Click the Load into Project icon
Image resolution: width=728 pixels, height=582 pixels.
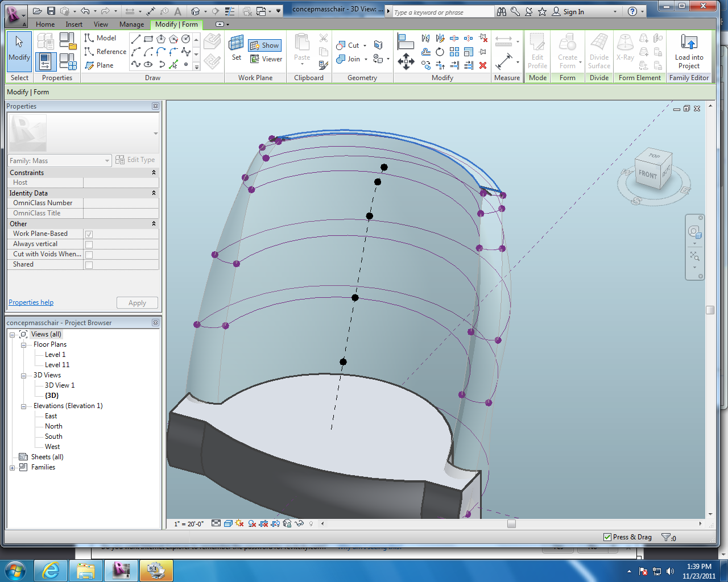coord(689,44)
